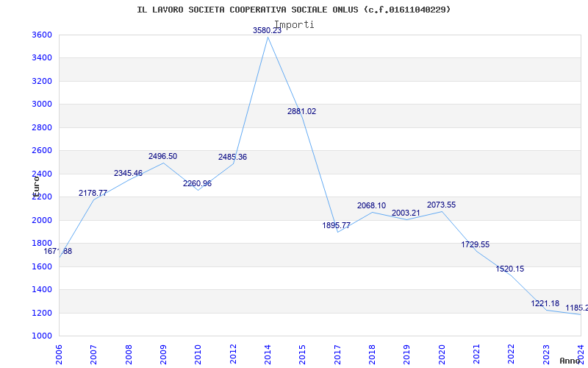
Task: Select the 2881.02 data label
Action: click(301, 112)
